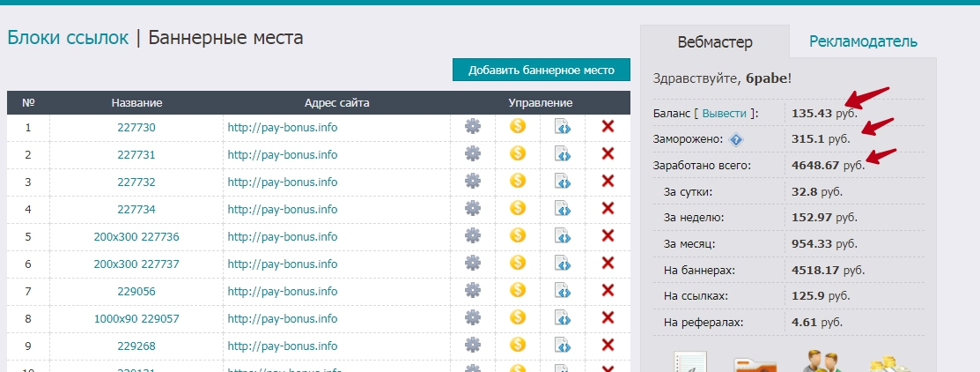
Task: Delete banner place 1000x90 229057
Action: pos(608,318)
